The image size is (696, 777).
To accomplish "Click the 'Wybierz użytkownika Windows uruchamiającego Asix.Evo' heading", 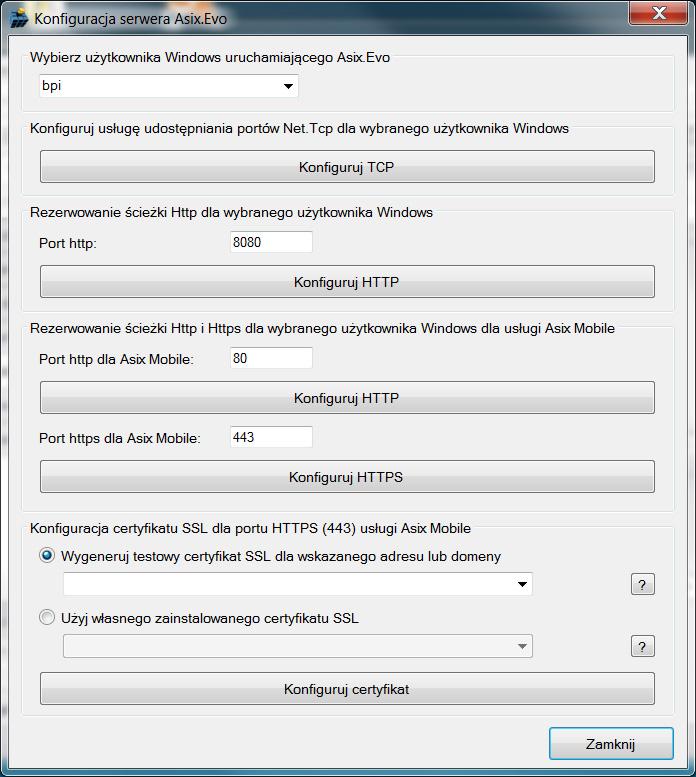I will click(210, 57).
